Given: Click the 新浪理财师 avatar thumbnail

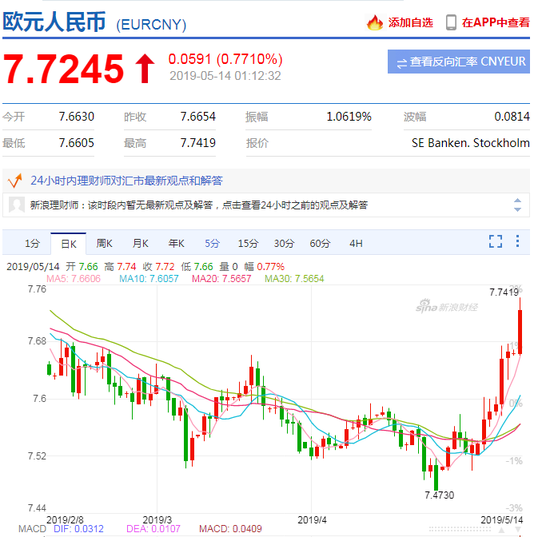Looking at the screenshot, I should coord(16,204).
